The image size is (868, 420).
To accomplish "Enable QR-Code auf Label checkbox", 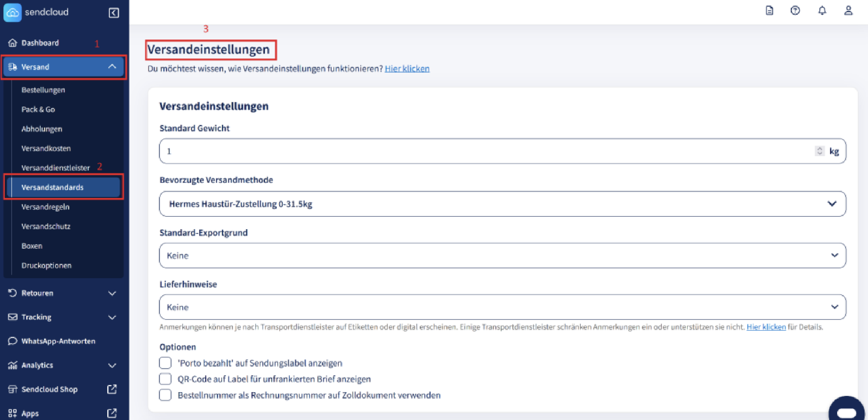I will point(165,379).
